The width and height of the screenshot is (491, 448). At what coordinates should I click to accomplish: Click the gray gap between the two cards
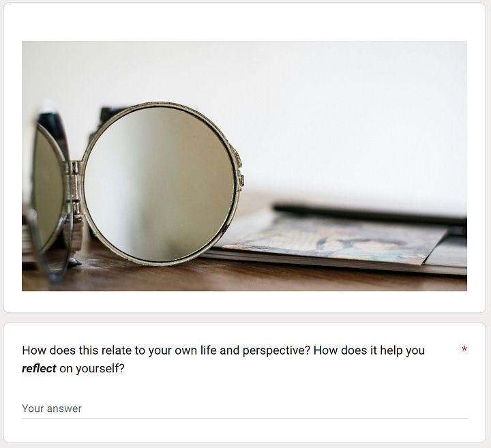click(244, 318)
